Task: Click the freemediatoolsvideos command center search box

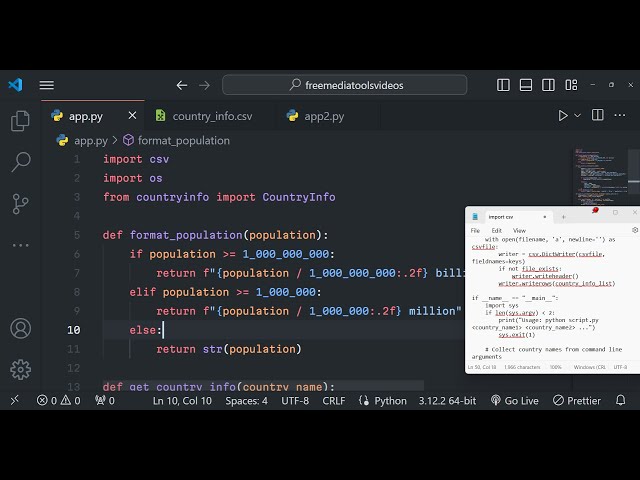Action: coord(356,85)
